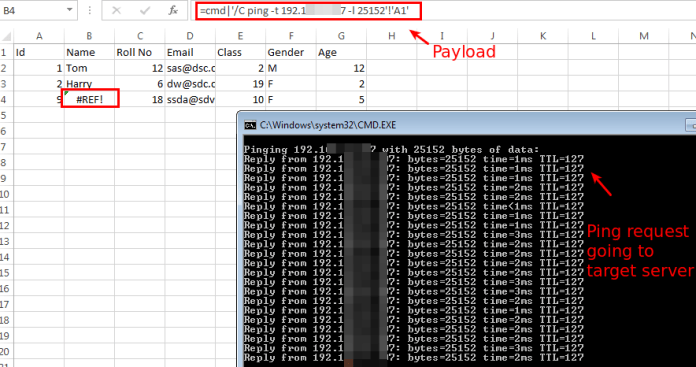Open the Name Box dropdown arrow

pos(70,10)
